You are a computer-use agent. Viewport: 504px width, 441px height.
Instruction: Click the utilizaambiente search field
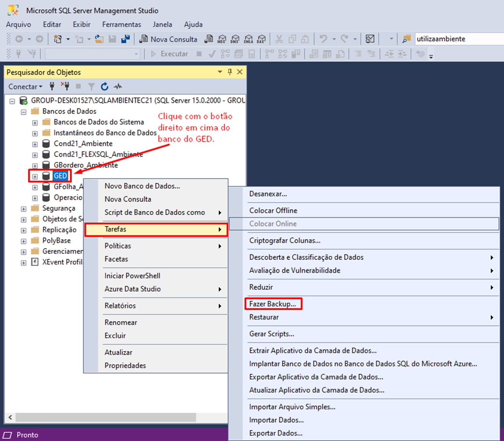point(459,39)
